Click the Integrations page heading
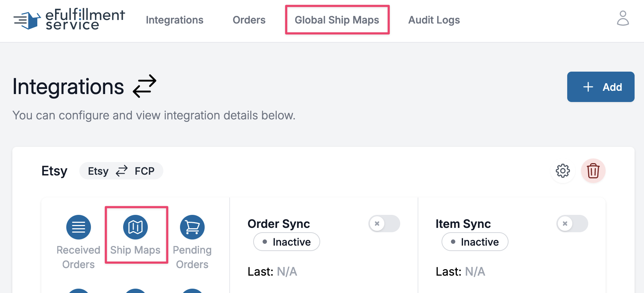The width and height of the screenshot is (644, 293). point(68,87)
